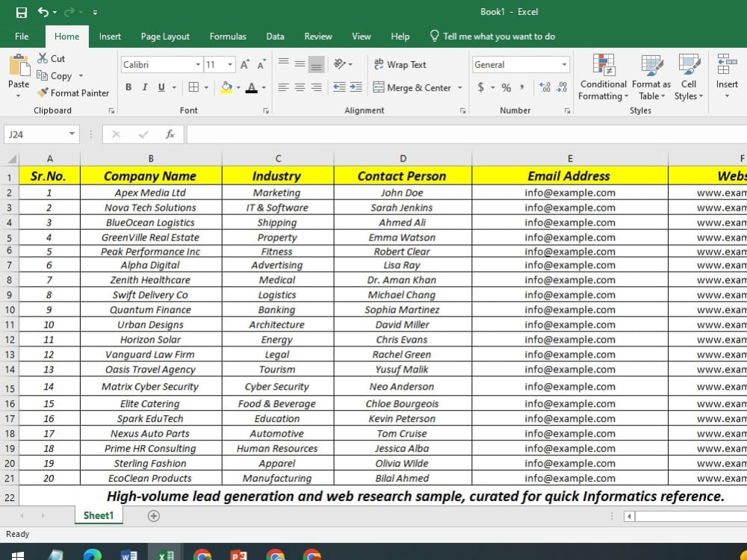The width and height of the screenshot is (747, 560).
Task: Add new sheet with plus icon
Action: click(x=153, y=516)
